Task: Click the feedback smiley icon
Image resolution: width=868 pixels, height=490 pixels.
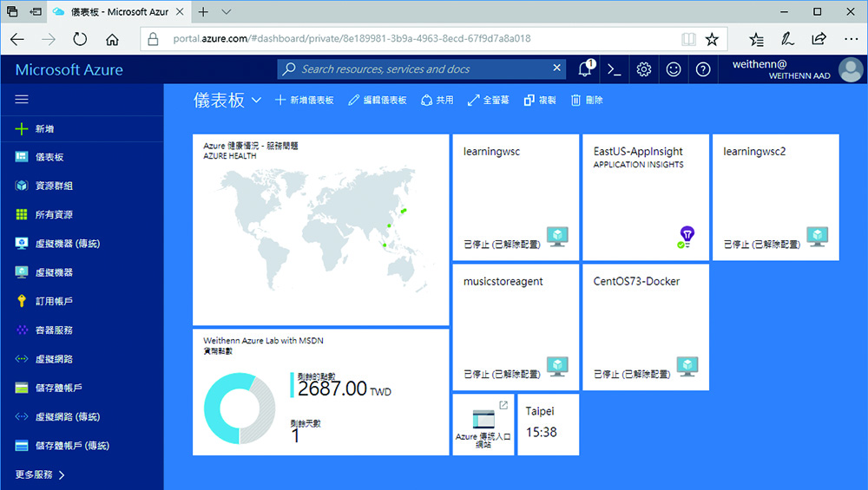Action: (x=674, y=69)
